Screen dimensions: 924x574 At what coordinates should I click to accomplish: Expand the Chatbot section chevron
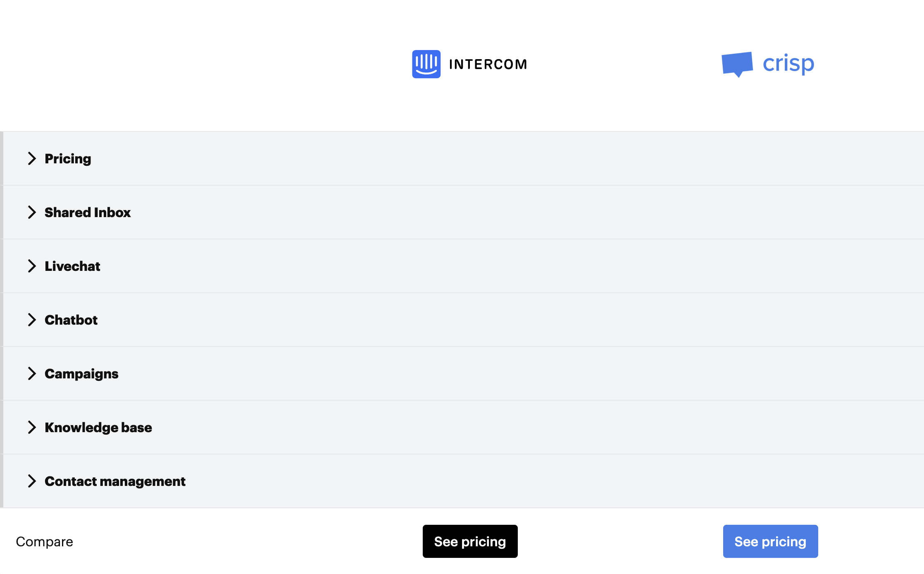[32, 320]
